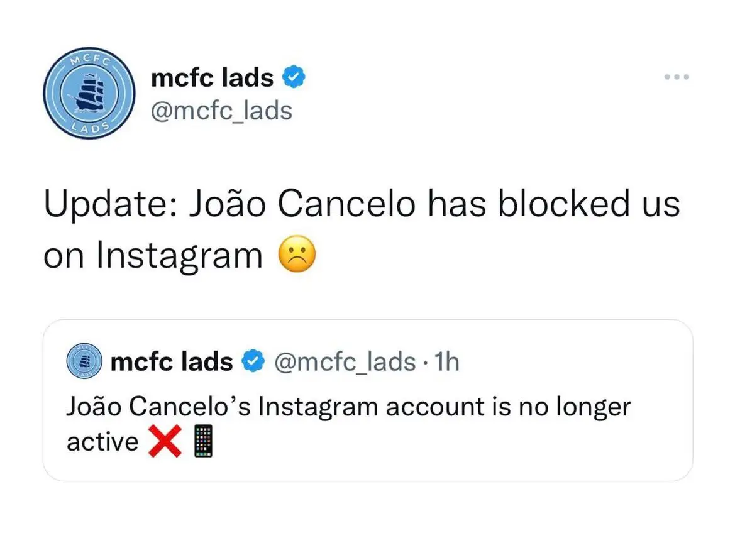This screenshot has height=560, width=735.
Task: Click the 1h timestamp on the quoted tweet
Action: pos(448,361)
